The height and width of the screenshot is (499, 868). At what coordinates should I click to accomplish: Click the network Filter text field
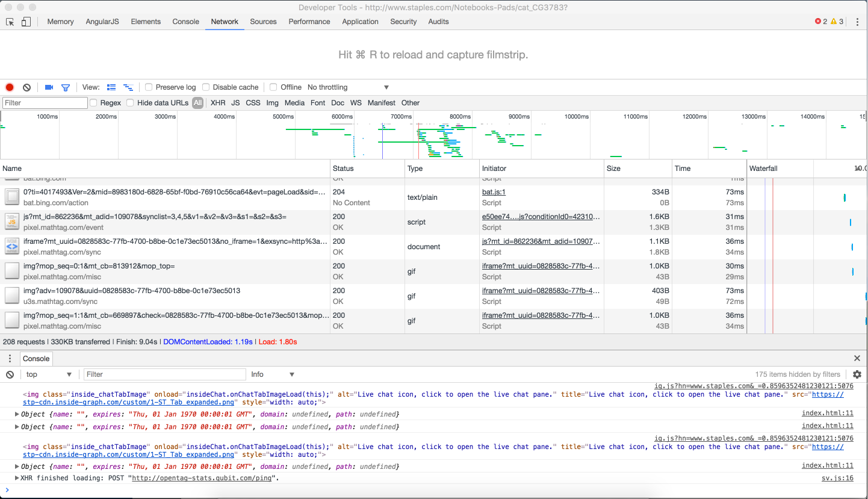[45, 103]
